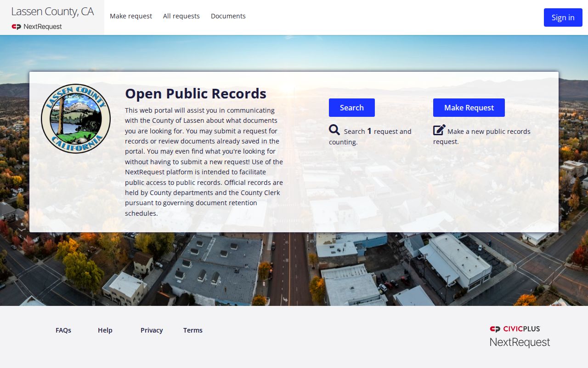Viewport: 588px width, 368px height.
Task: Open the FAQs footer link
Action: (x=63, y=330)
